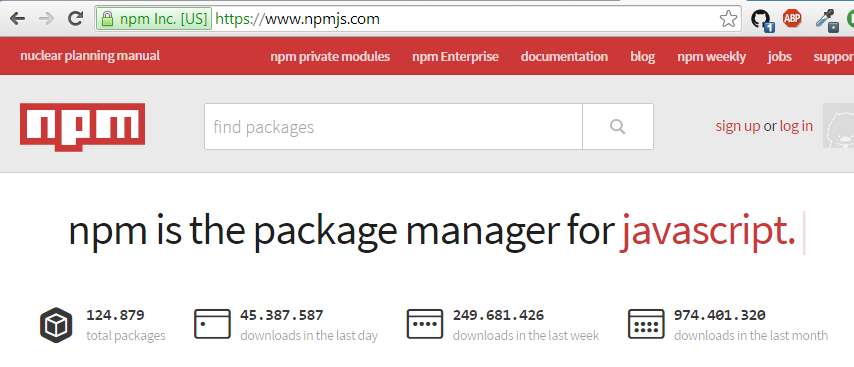Click the wombat avatar image
854x367 pixels.
coord(839,126)
